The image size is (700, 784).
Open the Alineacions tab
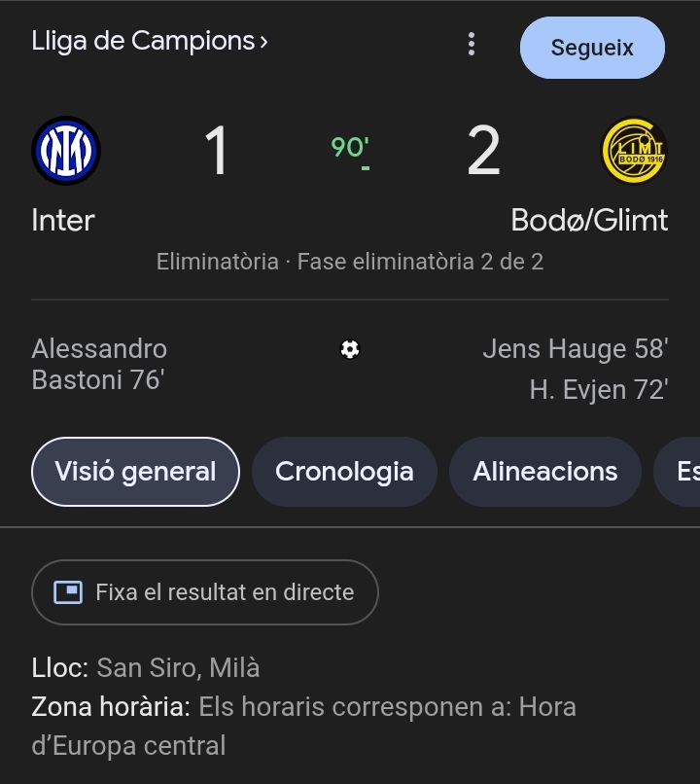click(544, 472)
